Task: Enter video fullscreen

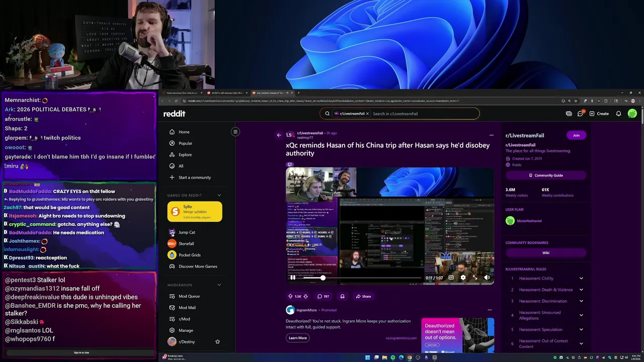Action: [x=475, y=278]
